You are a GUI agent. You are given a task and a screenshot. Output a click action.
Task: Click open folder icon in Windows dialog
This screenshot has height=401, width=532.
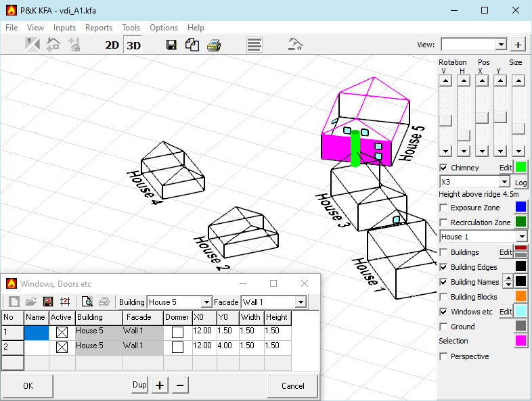point(31,302)
